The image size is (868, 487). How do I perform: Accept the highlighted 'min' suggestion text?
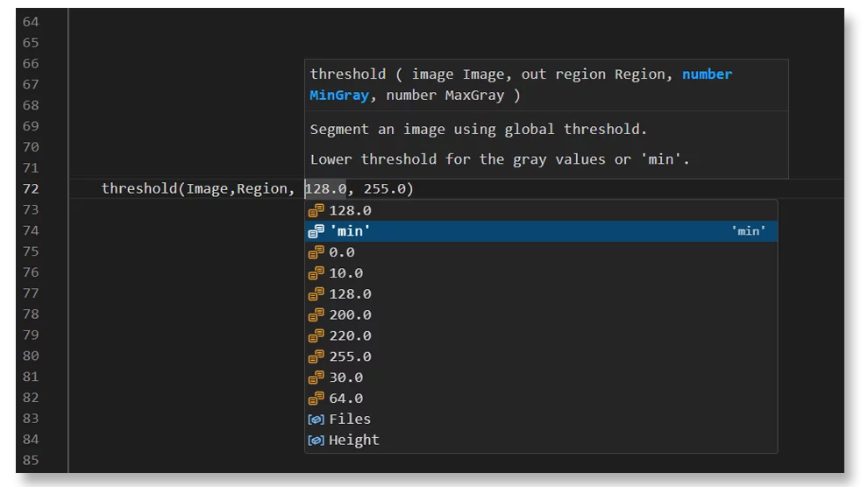pos(350,231)
